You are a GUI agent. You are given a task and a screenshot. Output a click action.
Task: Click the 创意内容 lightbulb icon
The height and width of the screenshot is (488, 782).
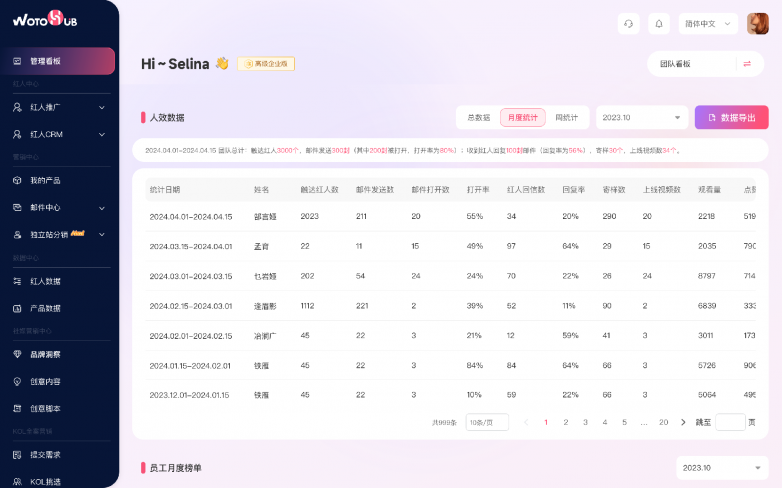click(17, 381)
